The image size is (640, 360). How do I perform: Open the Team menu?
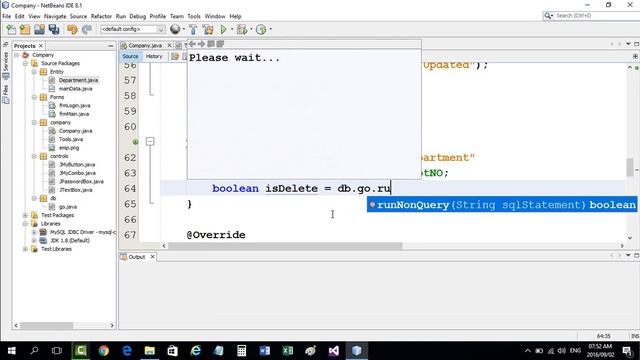tap(177, 16)
